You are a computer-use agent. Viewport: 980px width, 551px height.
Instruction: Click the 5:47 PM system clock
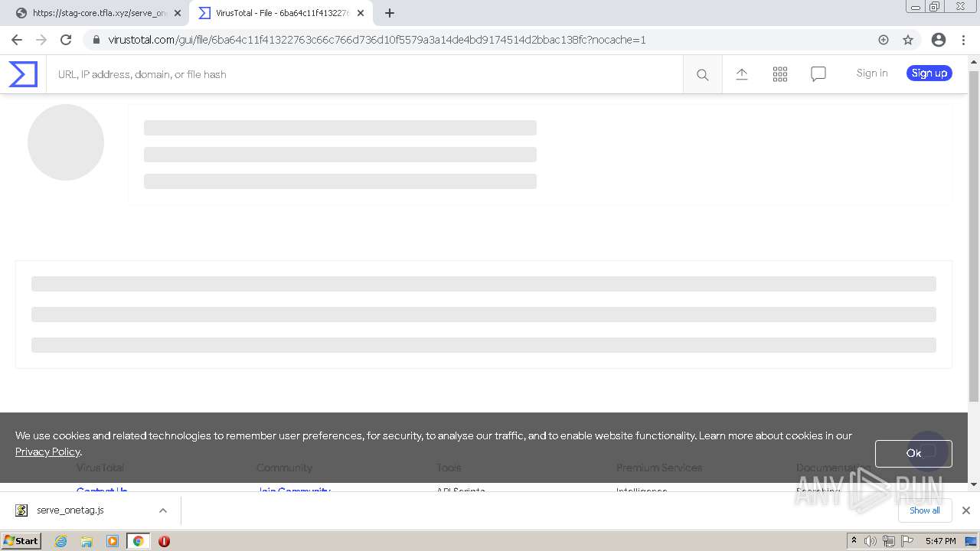pos(940,541)
